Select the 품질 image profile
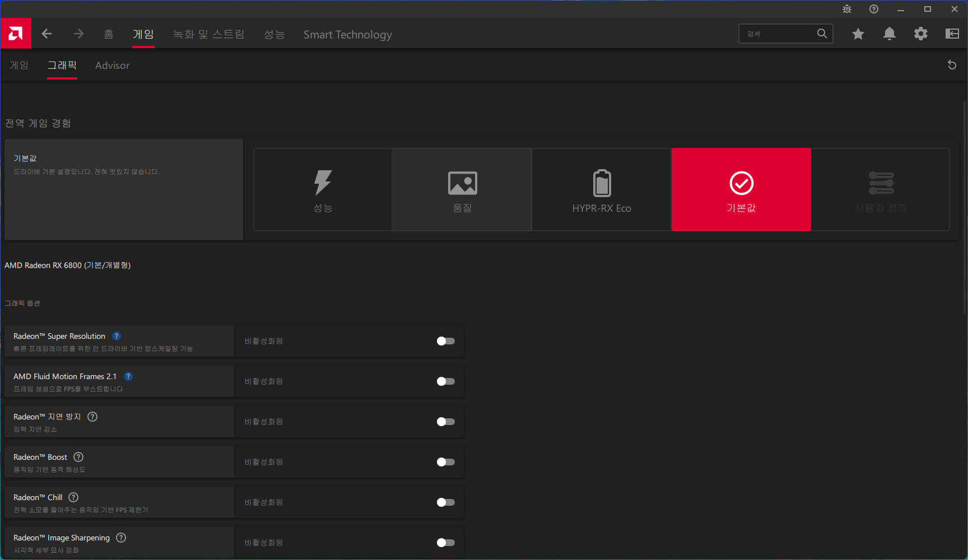968x560 pixels. (x=462, y=189)
